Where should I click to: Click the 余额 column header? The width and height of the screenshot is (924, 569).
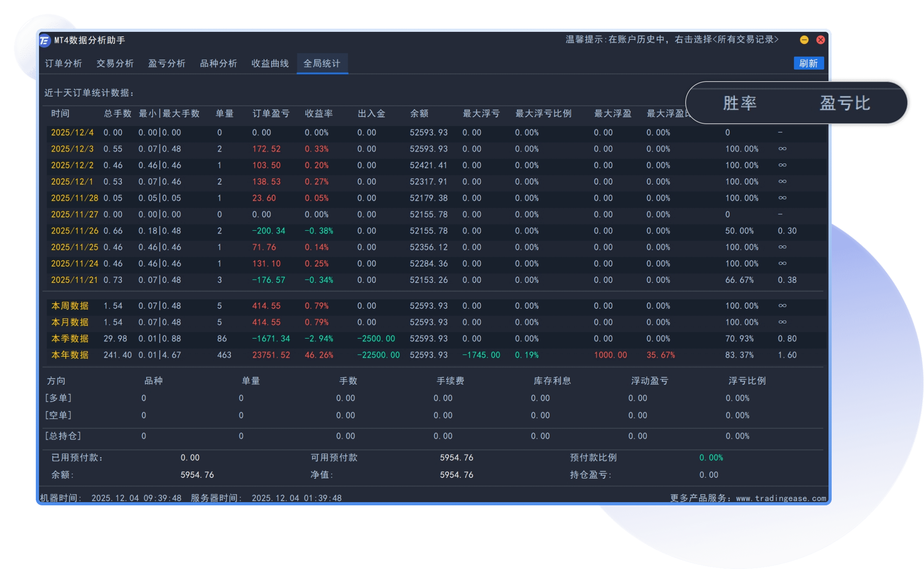coord(419,114)
